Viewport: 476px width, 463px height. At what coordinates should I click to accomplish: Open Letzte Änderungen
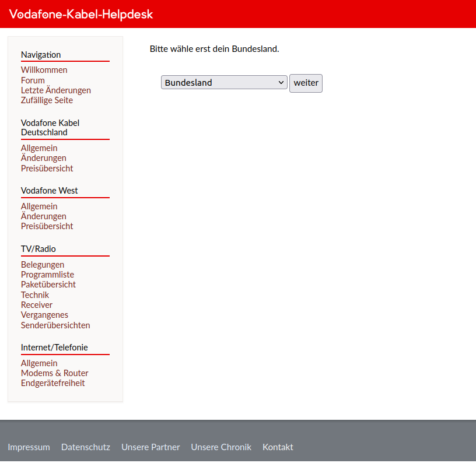tap(56, 90)
